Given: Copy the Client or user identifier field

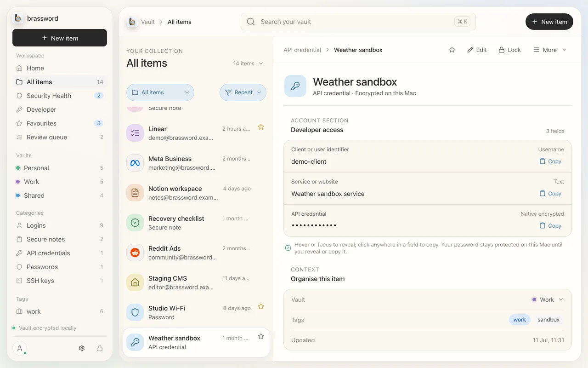Looking at the screenshot, I should coord(550,161).
